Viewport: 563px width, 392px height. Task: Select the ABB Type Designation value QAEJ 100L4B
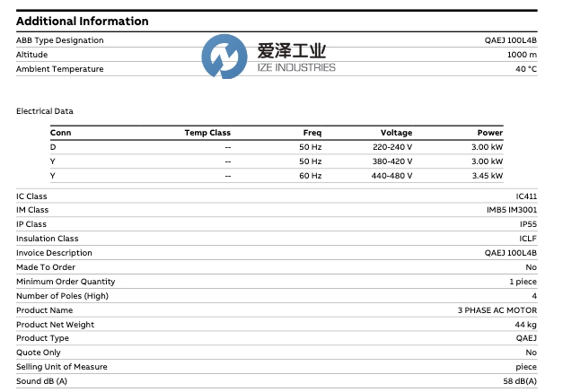point(510,40)
